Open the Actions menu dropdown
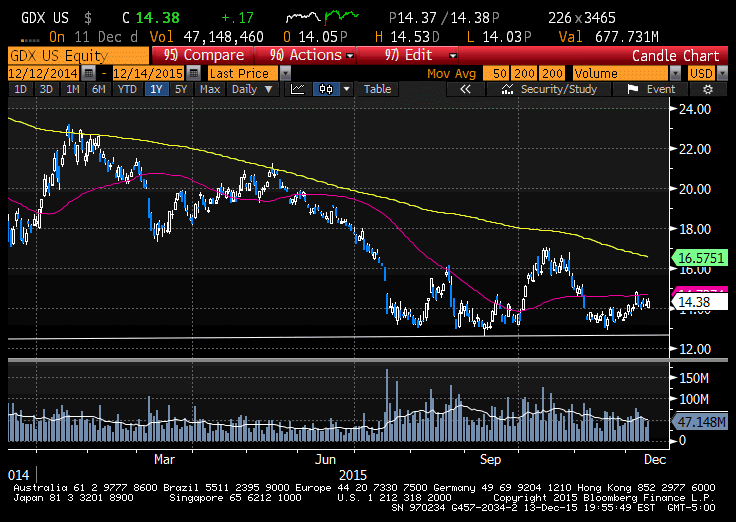The width and height of the screenshot is (736, 522). point(306,55)
